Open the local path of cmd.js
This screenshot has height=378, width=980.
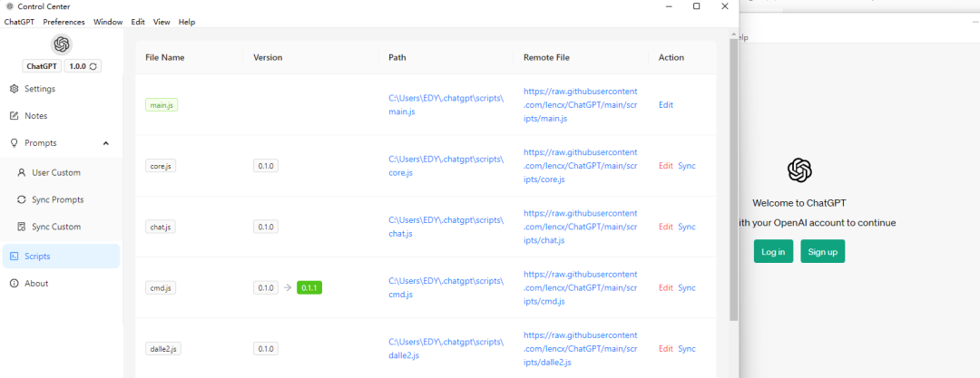(x=446, y=288)
